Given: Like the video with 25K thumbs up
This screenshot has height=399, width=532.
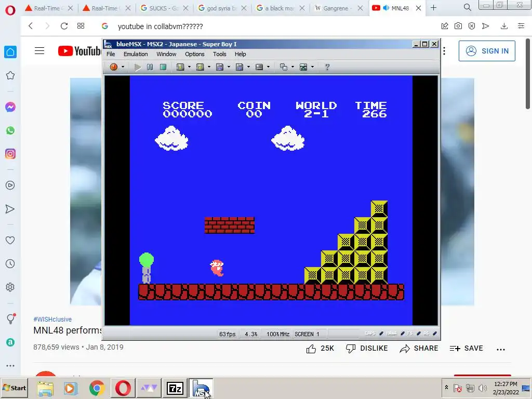Looking at the screenshot, I should pos(320,349).
